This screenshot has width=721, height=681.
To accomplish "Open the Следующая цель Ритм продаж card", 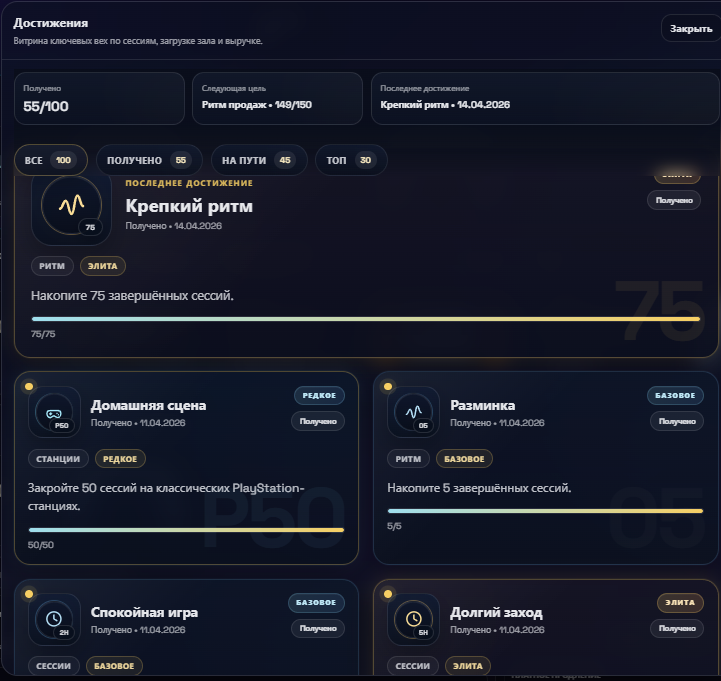I will 277,98.
